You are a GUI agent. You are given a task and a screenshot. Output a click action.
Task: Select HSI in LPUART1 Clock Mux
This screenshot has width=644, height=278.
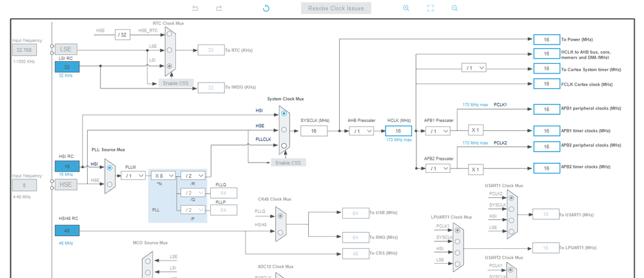coord(458,252)
